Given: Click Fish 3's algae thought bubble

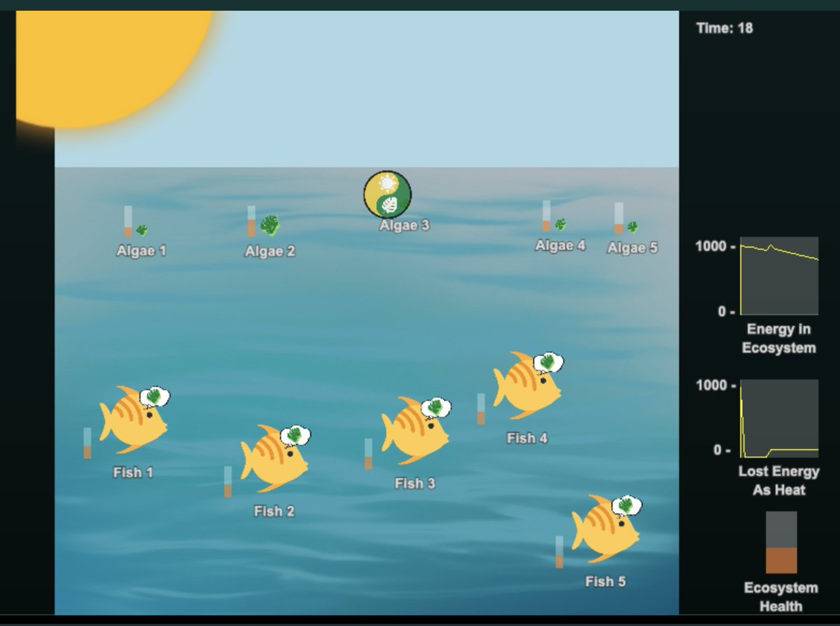Looking at the screenshot, I should (x=437, y=407).
